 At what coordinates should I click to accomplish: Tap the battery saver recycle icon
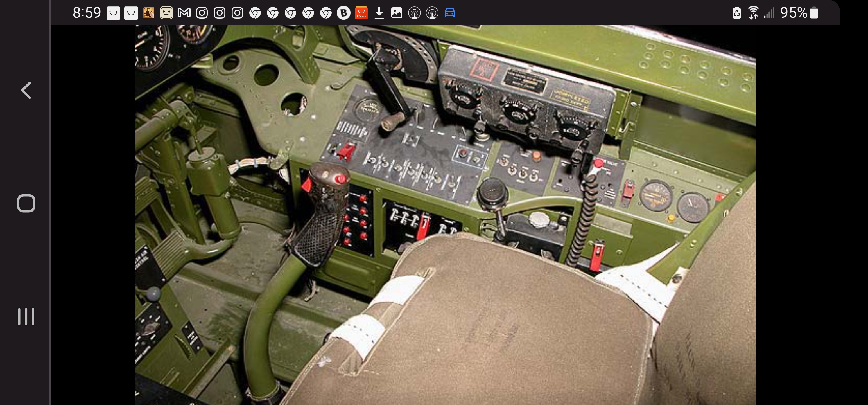coord(736,13)
